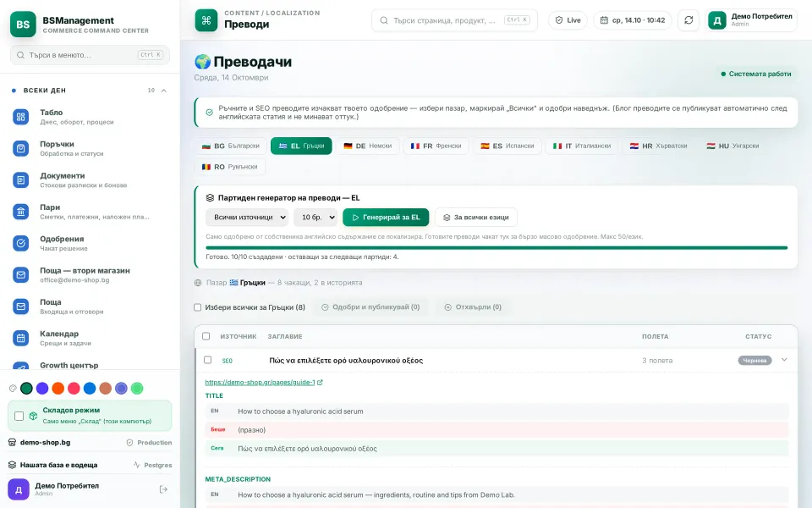Click the stack icon in Партиден генератор header
The width and height of the screenshot is (812, 508).
(x=210, y=198)
